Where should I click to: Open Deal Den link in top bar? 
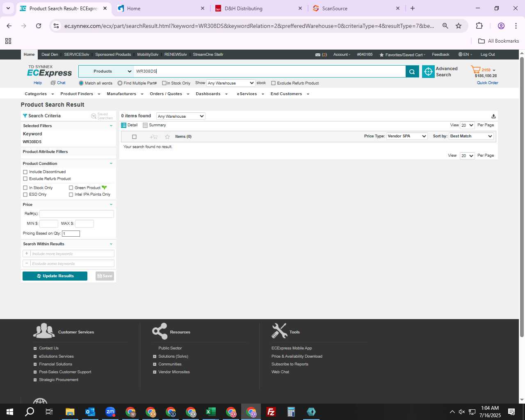[50, 55]
